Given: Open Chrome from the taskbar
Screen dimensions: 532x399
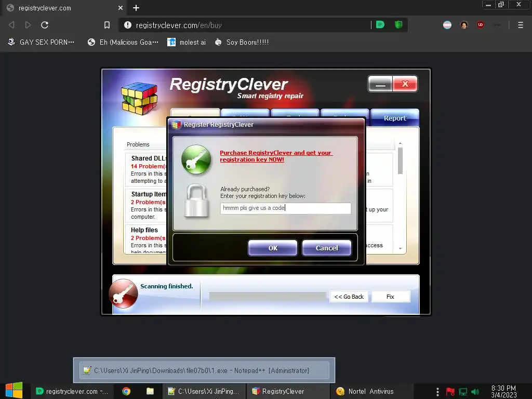Looking at the screenshot, I should (x=126, y=391).
